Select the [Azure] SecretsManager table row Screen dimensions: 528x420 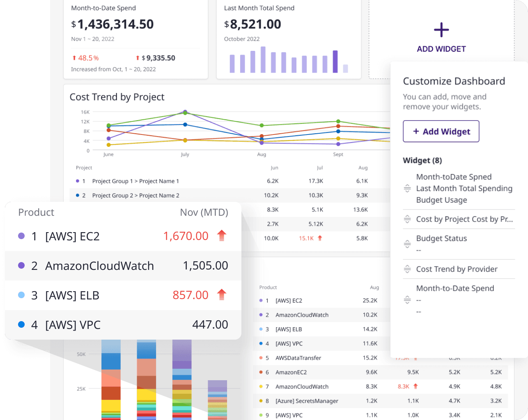click(307, 401)
